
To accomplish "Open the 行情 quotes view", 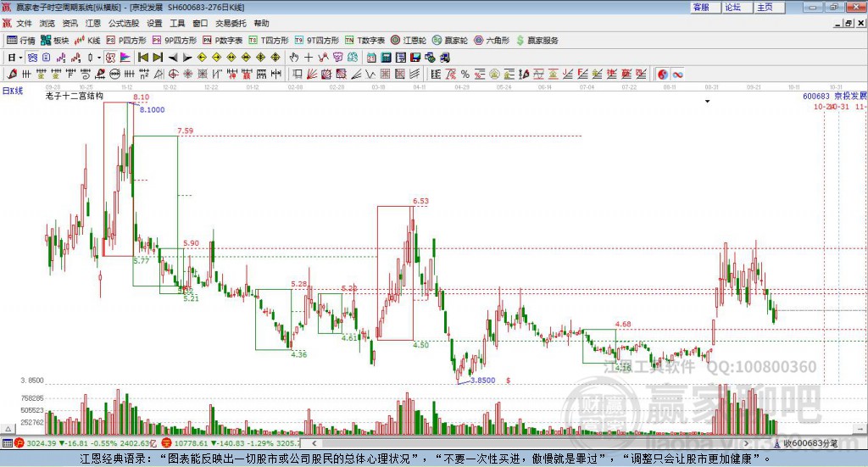I will (x=20, y=41).
